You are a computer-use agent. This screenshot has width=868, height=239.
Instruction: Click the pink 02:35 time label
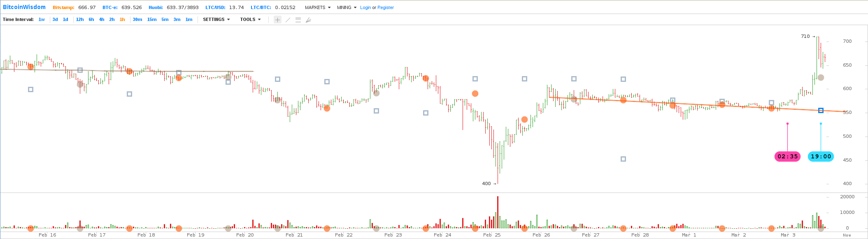[x=787, y=156]
